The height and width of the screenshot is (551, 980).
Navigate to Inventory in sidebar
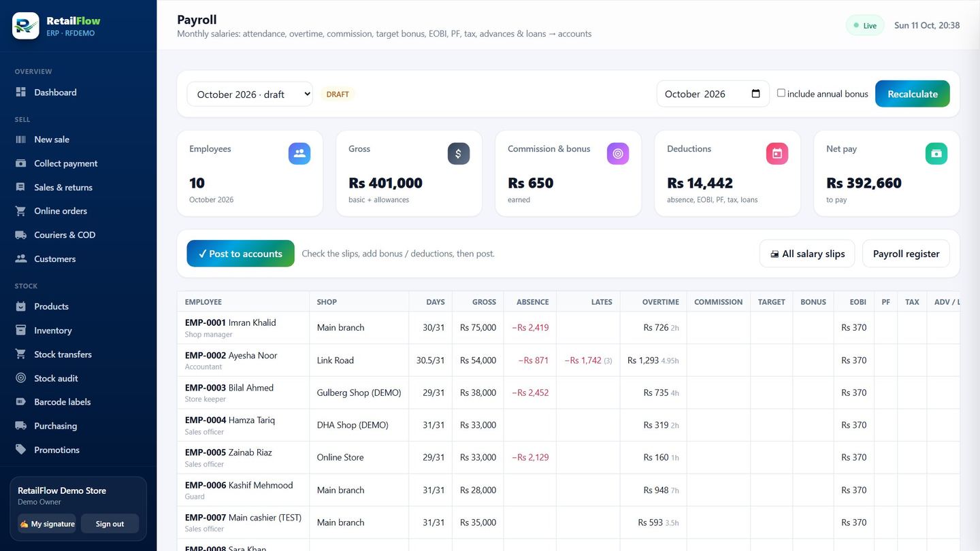(x=78, y=331)
